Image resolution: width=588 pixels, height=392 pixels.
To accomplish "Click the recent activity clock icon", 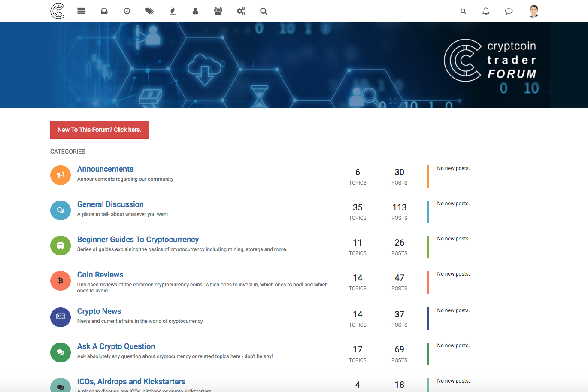I will click(127, 11).
